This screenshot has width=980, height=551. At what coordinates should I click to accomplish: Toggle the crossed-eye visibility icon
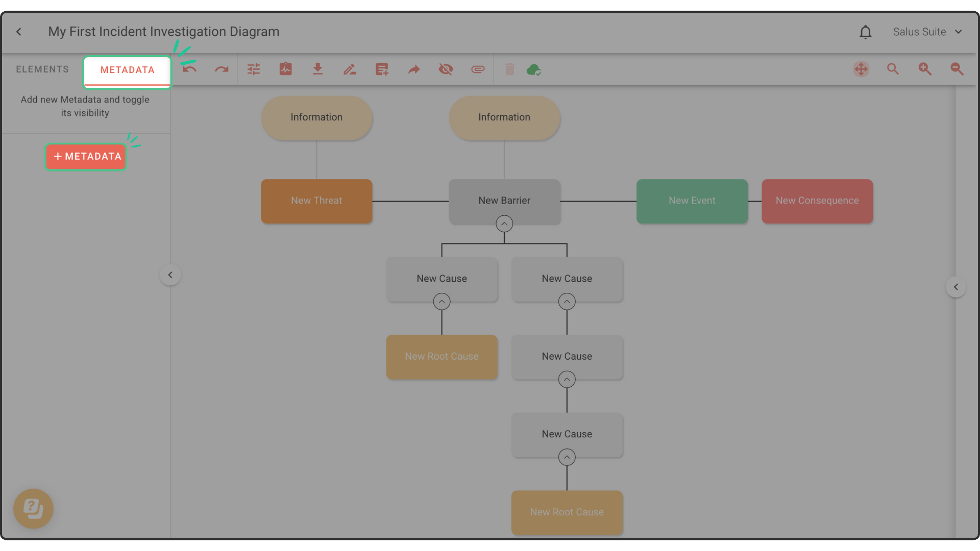446,69
